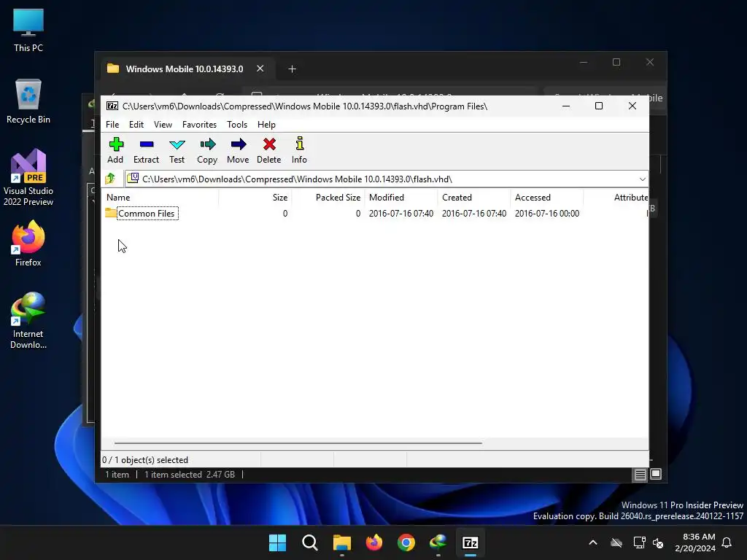The height and width of the screenshot is (560, 747).
Task: Open the Windows Start button
Action: coord(277,542)
